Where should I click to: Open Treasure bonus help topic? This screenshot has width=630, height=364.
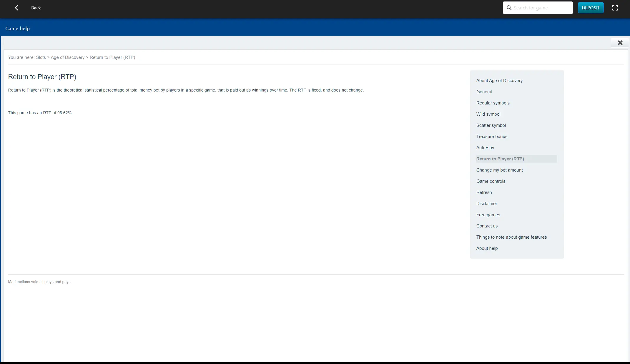[x=492, y=137]
